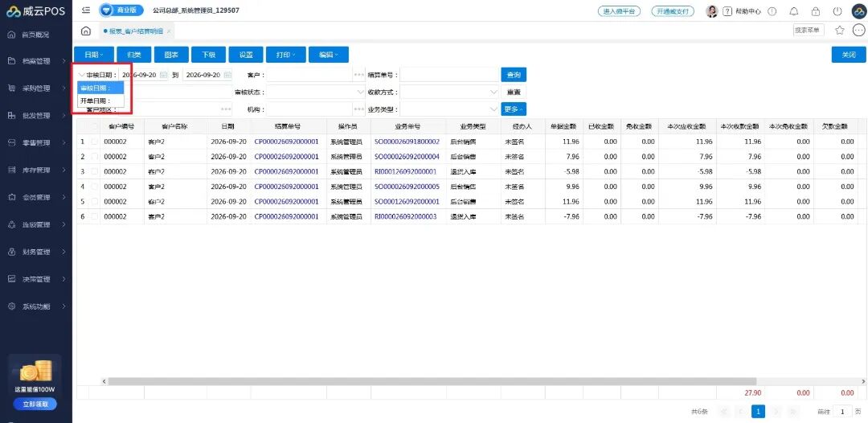
Task: Click the 下钻 toolbar button
Action: [x=208, y=55]
